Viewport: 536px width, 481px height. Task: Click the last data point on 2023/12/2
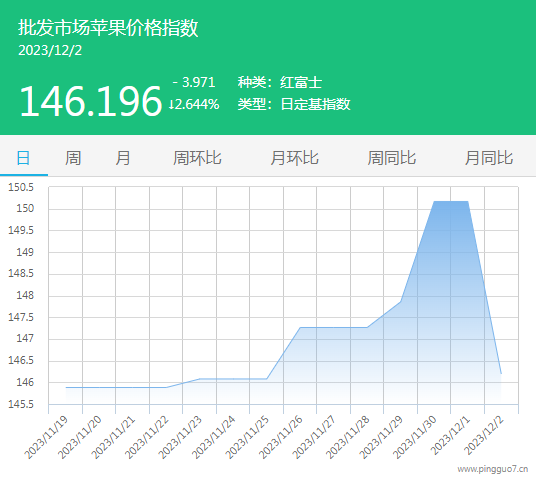click(x=501, y=373)
